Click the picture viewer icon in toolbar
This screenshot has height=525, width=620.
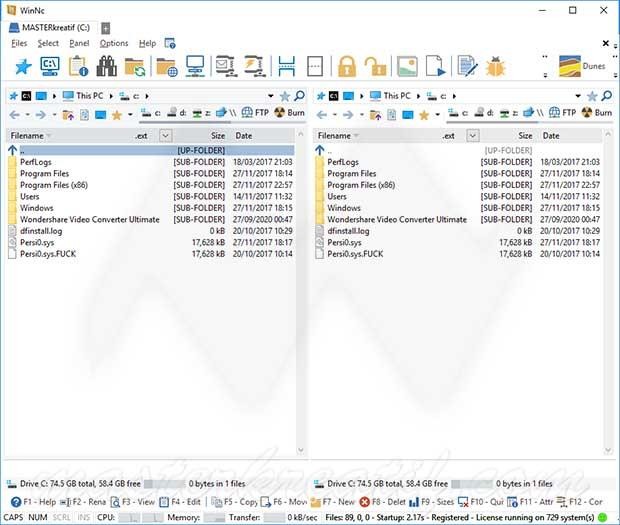click(x=406, y=67)
